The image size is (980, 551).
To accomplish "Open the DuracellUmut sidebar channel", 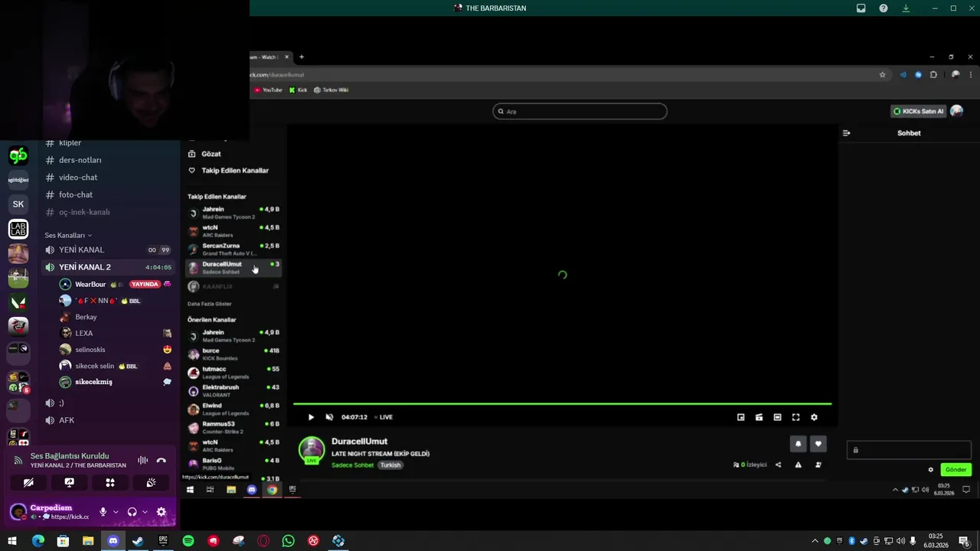I will pyautogui.click(x=233, y=268).
